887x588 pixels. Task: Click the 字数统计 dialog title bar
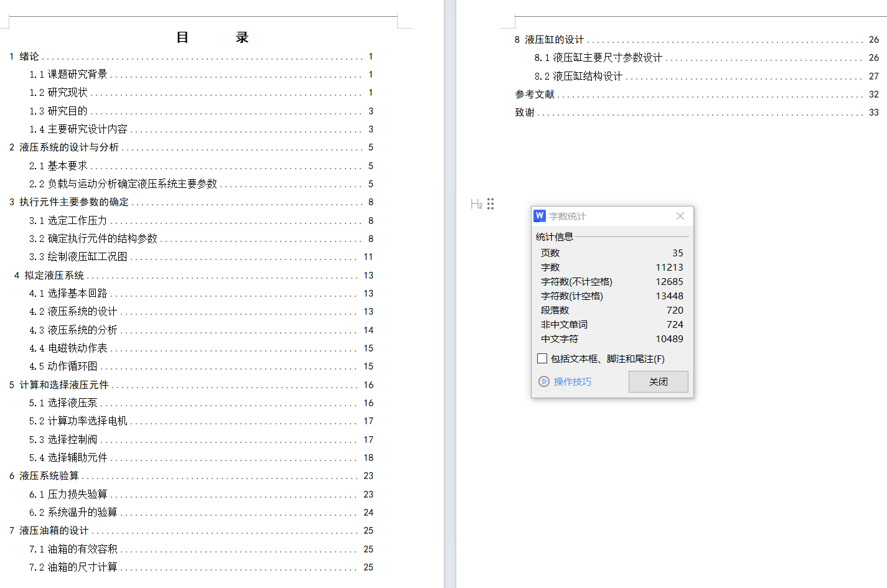click(612, 216)
